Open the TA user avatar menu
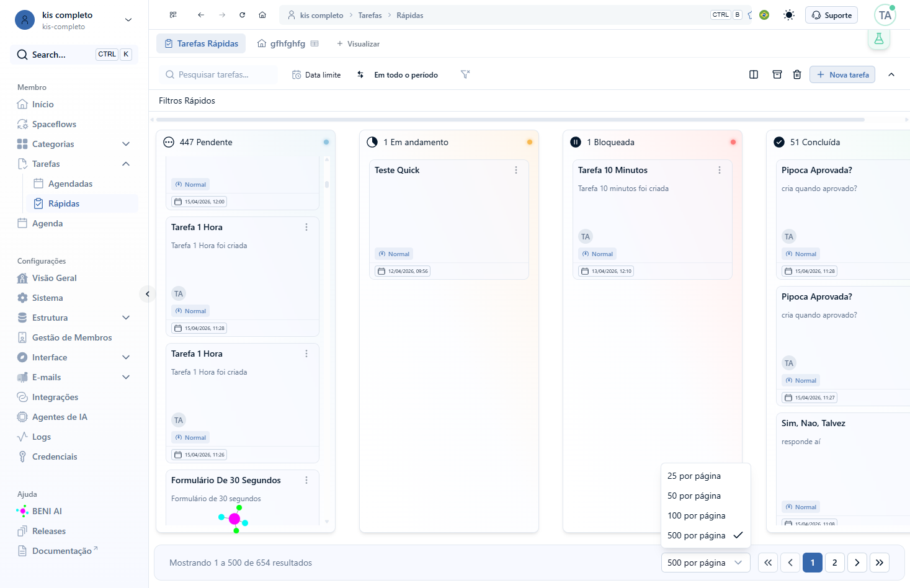Viewport: 910px width, 588px height. pos(885,16)
